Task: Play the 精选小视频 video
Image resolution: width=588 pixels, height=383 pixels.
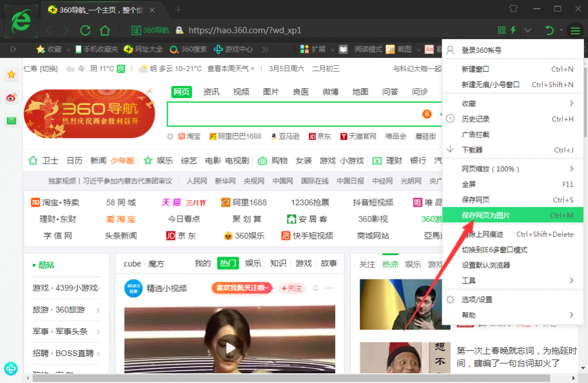Action: (230, 348)
